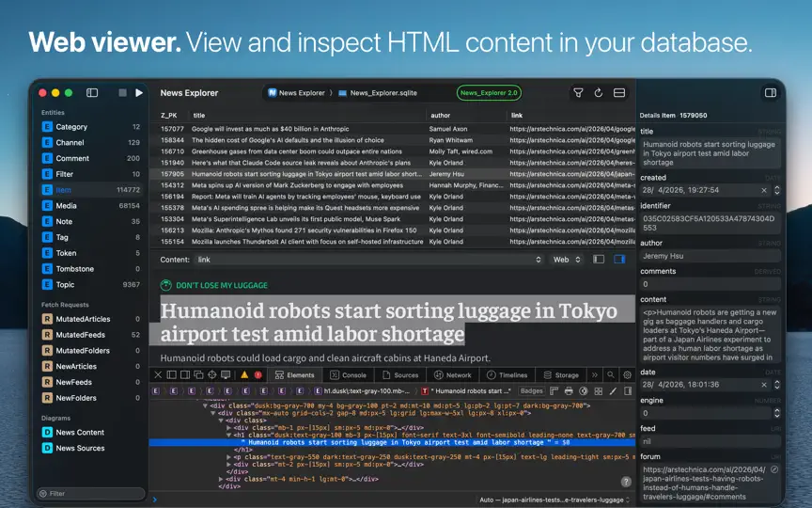Show left pane layout toggle beside Web
This screenshot has width=812, height=508.
(599, 260)
